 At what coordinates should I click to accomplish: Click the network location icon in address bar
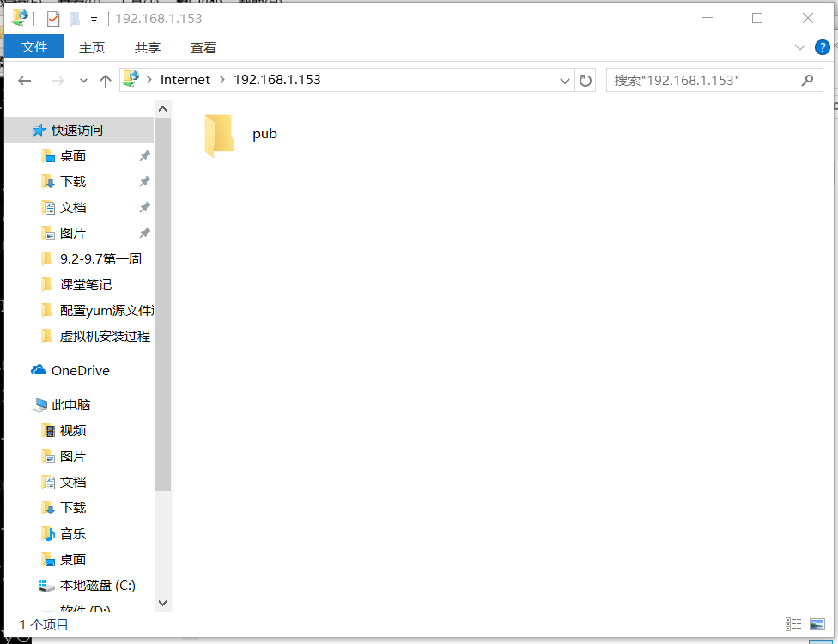[x=131, y=79]
